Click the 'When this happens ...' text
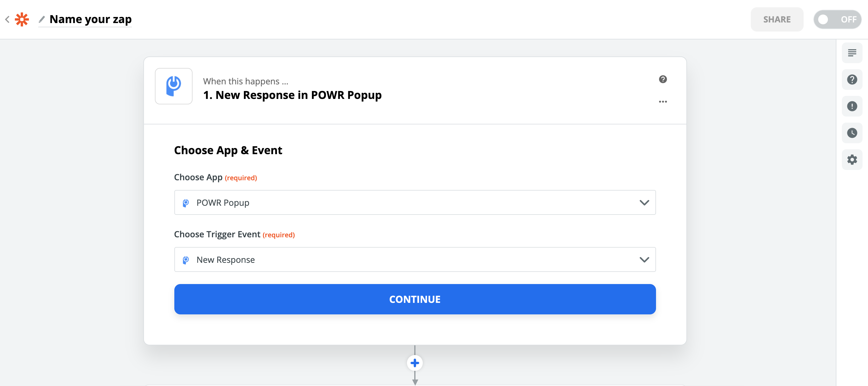Viewport: 868px width, 386px height. tap(246, 81)
